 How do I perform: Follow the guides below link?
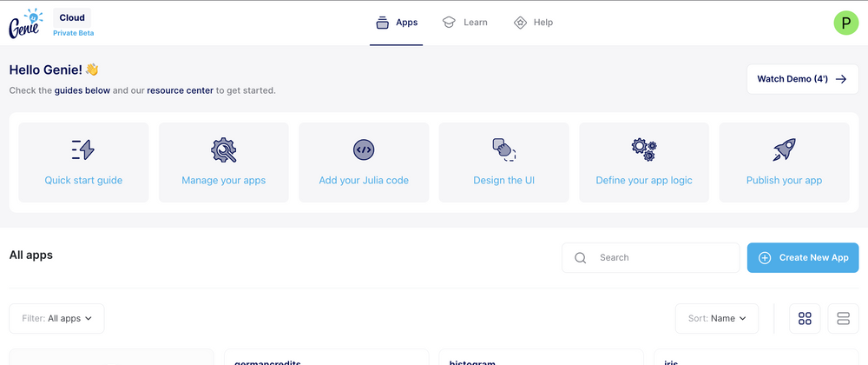(x=82, y=90)
